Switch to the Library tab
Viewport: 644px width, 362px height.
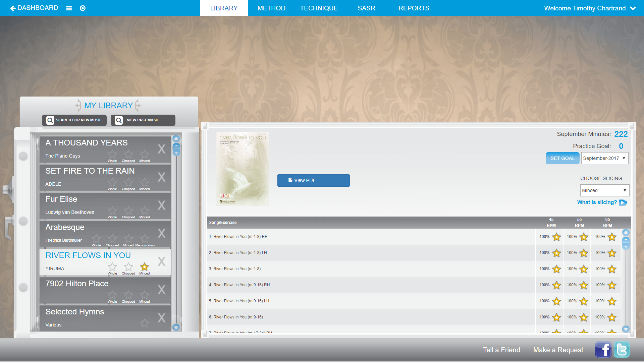[x=224, y=8]
